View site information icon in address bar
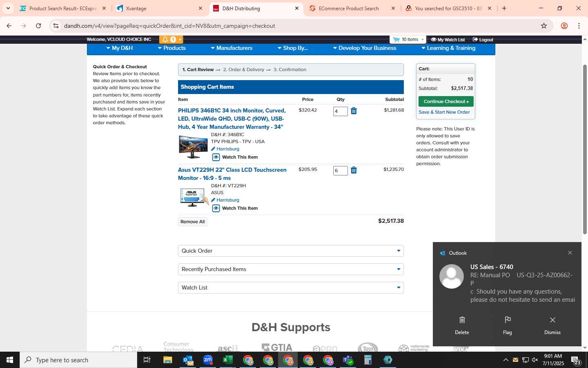Screen dimensions: 588x368 click(x=56, y=26)
